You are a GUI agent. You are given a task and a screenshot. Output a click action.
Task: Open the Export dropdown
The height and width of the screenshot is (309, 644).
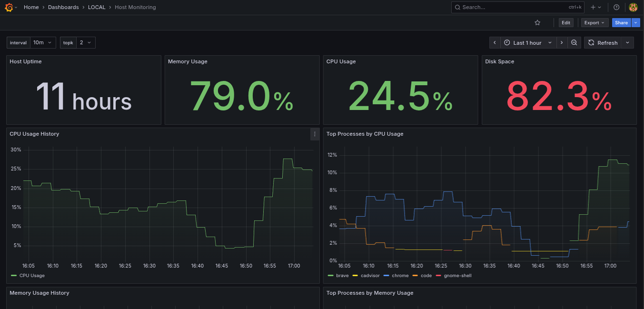tap(594, 22)
